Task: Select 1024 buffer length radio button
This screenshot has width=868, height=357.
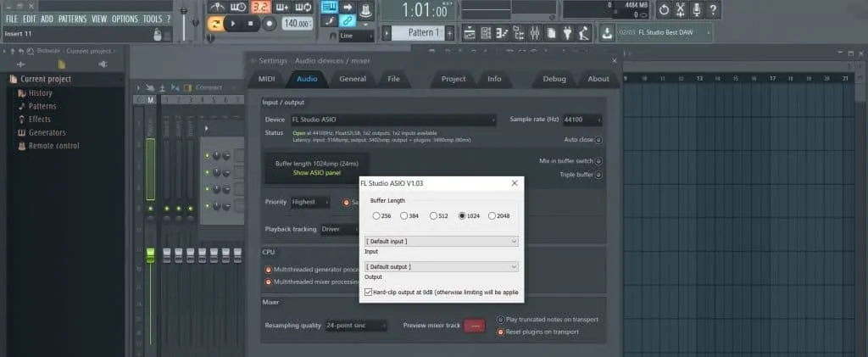Action: tap(462, 216)
